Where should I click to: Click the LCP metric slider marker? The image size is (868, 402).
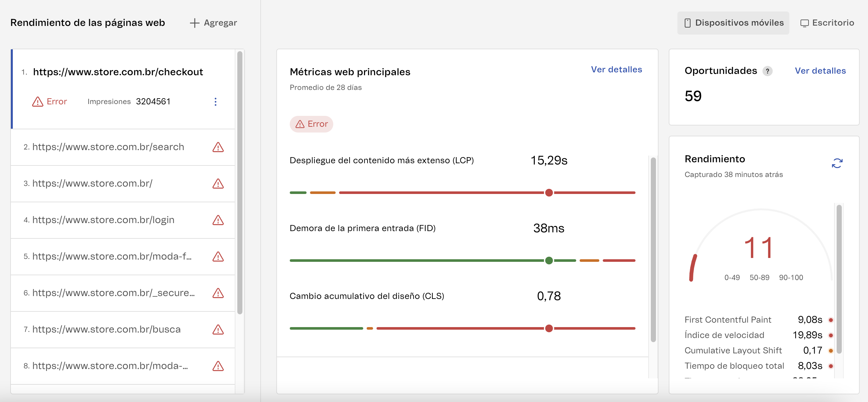pos(548,193)
